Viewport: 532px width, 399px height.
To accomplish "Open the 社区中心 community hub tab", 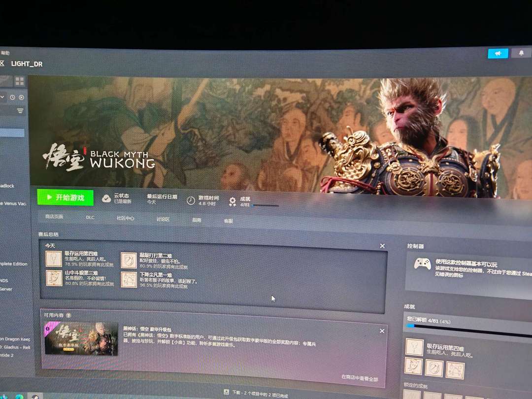I will [125, 218].
